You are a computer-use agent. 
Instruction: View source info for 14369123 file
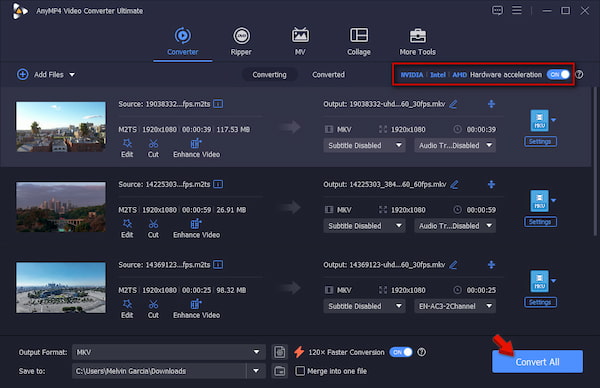tap(218, 264)
